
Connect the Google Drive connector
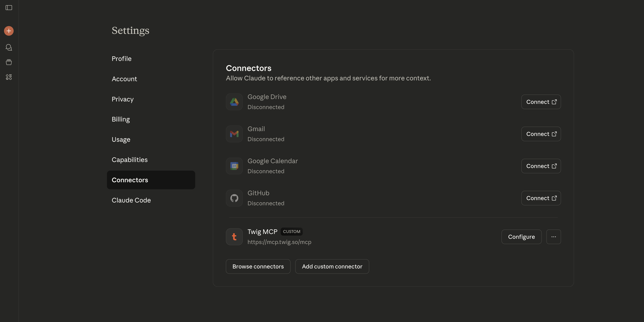pos(541,102)
